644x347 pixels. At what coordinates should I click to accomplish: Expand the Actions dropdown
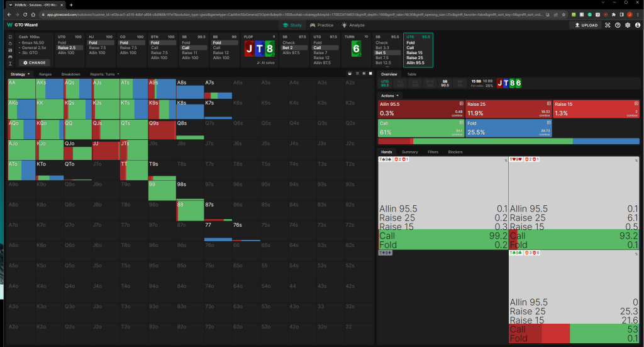(390, 95)
